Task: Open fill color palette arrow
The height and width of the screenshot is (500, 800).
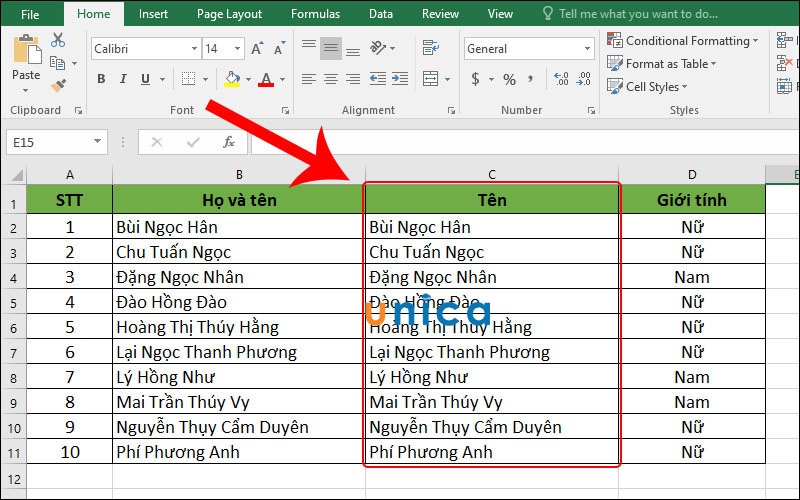Action: point(248,79)
